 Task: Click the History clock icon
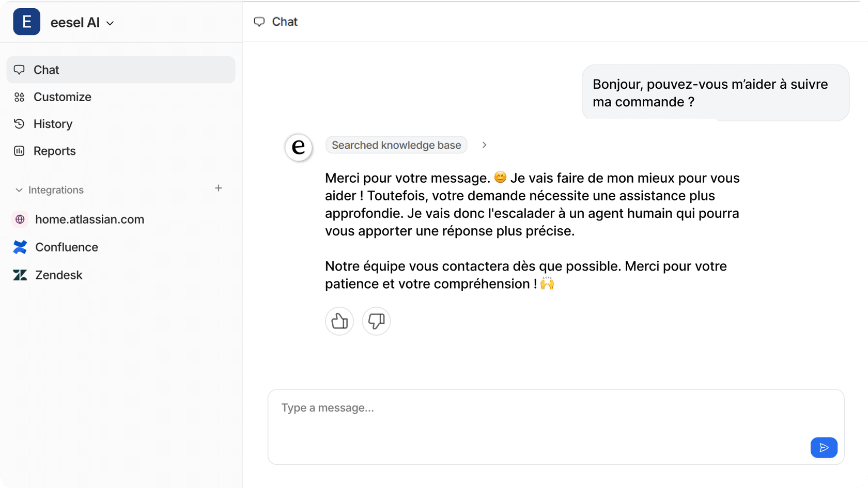[x=20, y=124]
